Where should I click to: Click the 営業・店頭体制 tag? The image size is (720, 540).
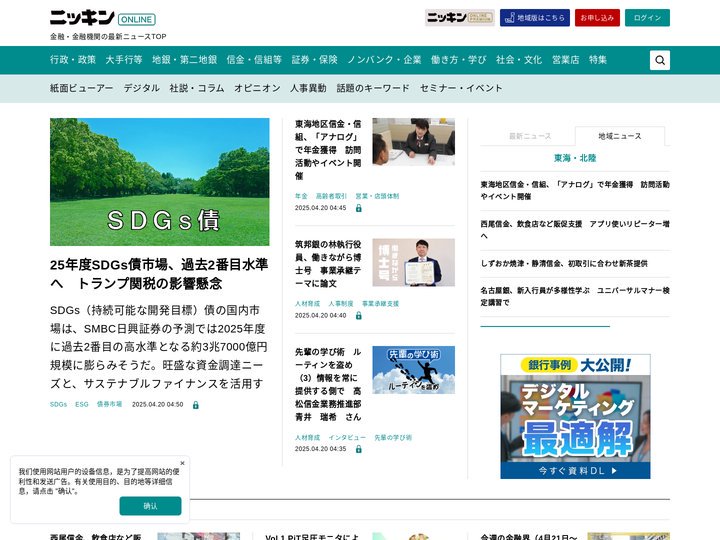point(377,196)
